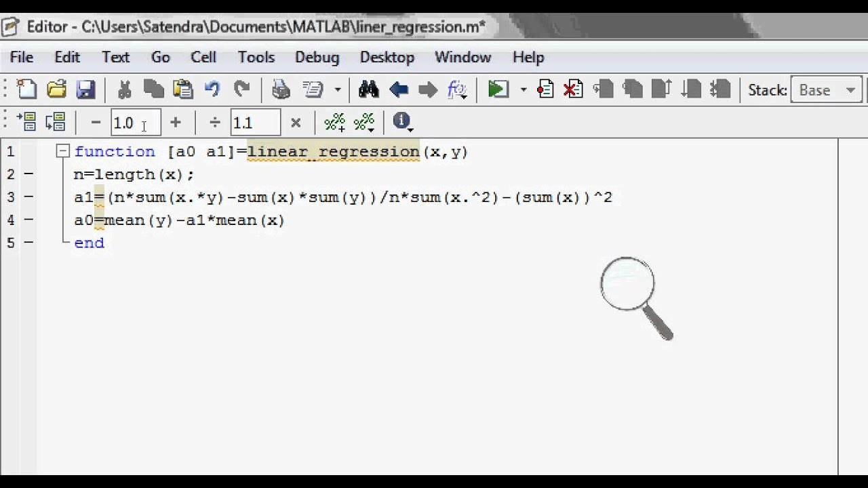
Task: Set or clear a breakpoint
Action: click(x=545, y=89)
